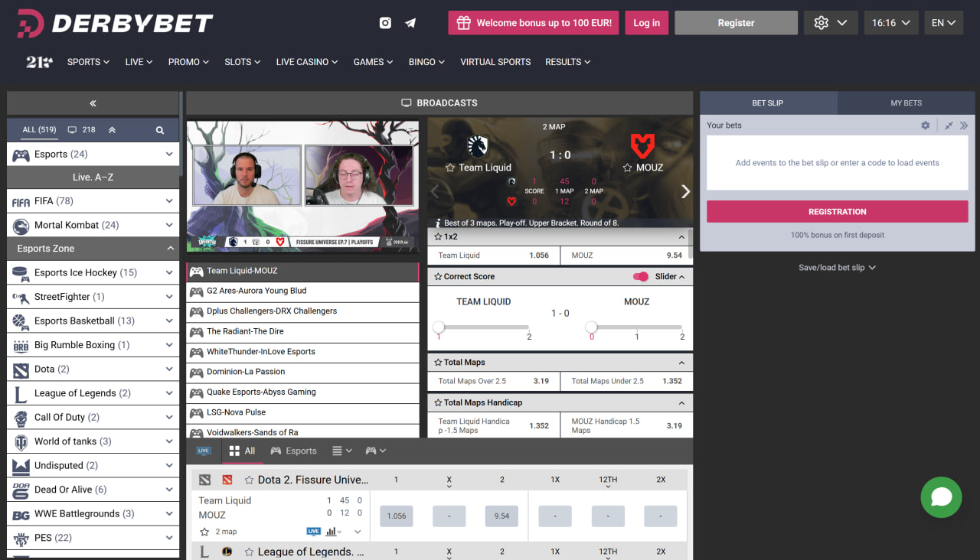Collapse the Esports Zone section
This screenshot has width=980, height=560.
(x=170, y=249)
